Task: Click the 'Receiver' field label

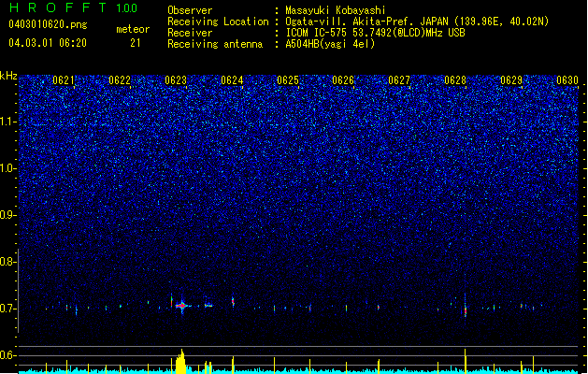Action: (190, 33)
